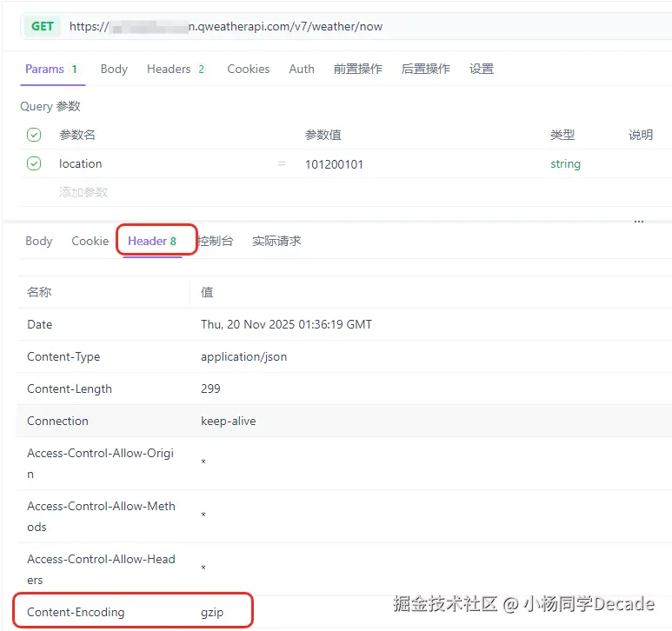
Task: Open the Auth tab
Action: click(302, 69)
